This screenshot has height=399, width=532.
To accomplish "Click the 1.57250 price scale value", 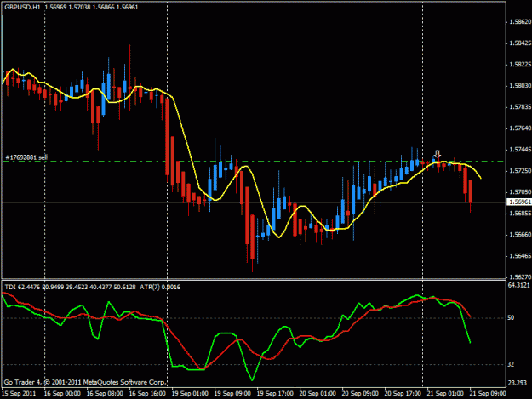I will 520,171.
